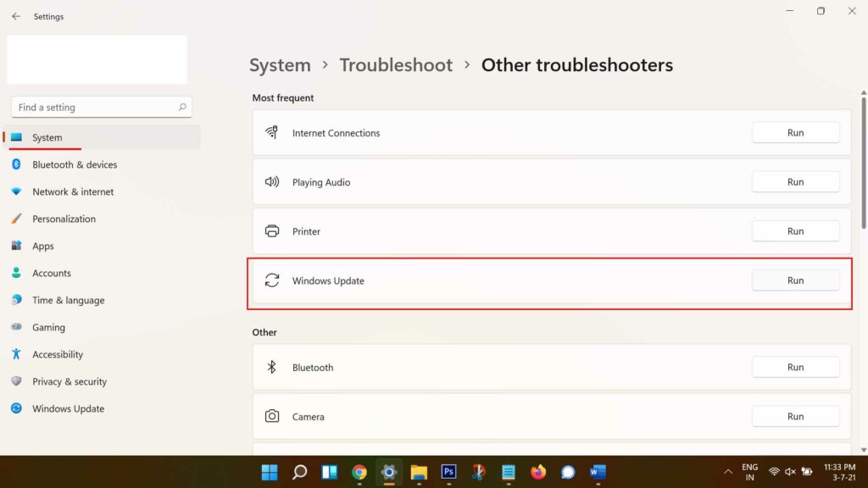Open Word from the taskbar
868x488 pixels.
coord(598,472)
